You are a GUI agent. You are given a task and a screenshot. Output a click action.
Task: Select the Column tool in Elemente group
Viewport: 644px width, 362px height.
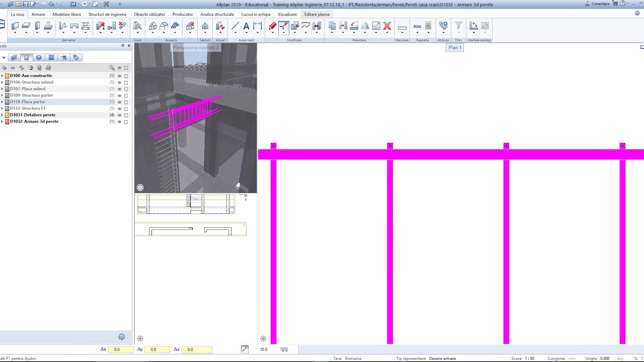click(37, 26)
